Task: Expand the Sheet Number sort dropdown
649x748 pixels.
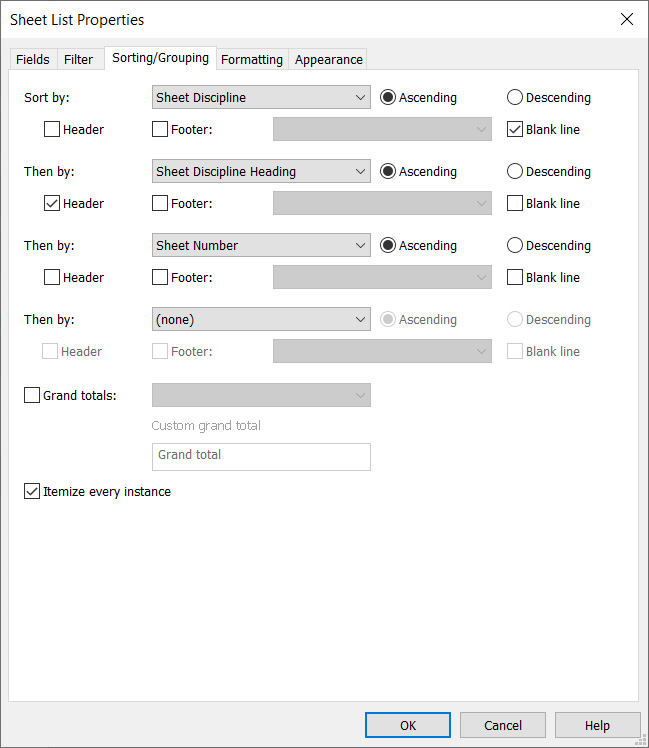Action: click(x=261, y=246)
